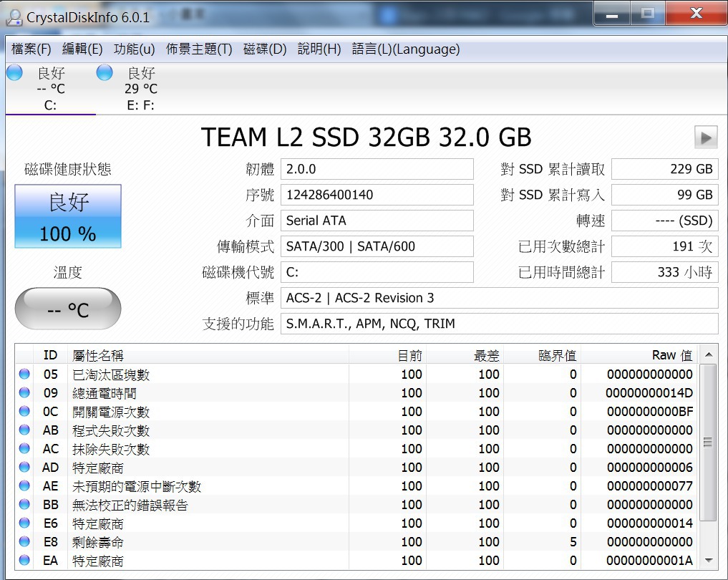This screenshot has width=728, height=580.
Task: Click the ID column header
Action: [50, 355]
